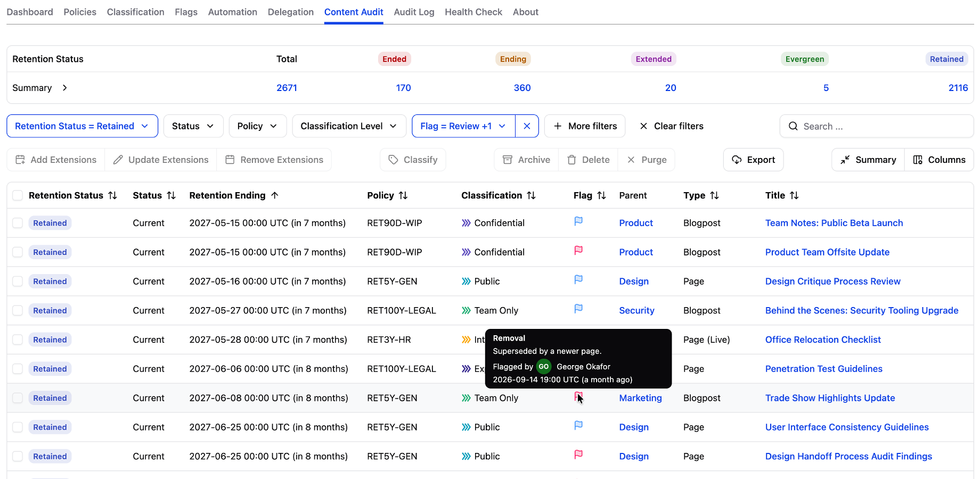Sort by Retention Ending ascending arrow
Screen dimensions: 980x479
pos(275,195)
